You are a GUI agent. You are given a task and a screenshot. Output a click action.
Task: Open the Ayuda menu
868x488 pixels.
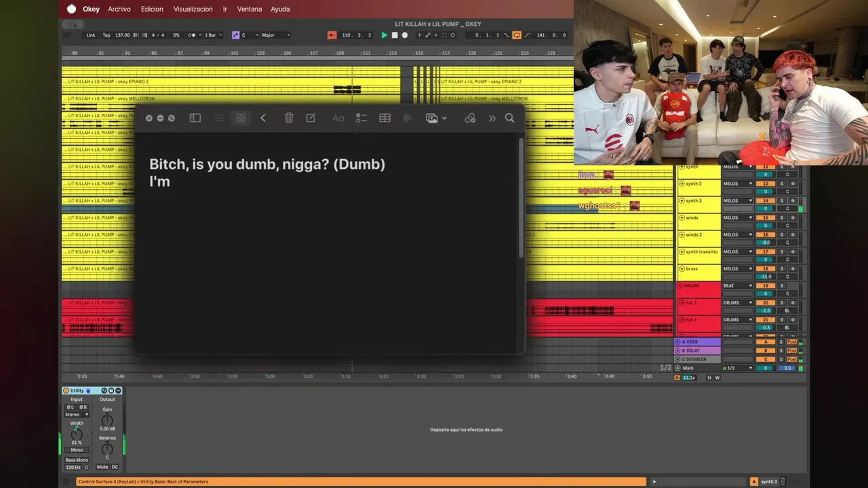[280, 9]
